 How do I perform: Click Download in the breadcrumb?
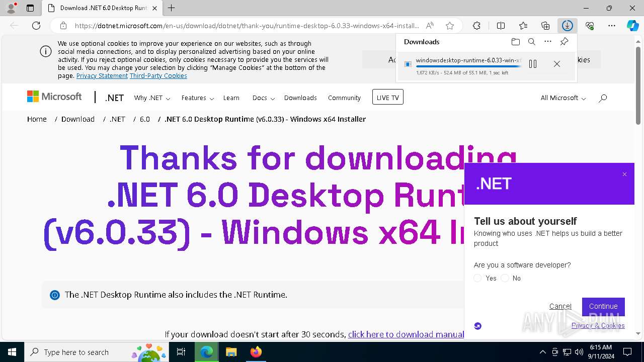pyautogui.click(x=78, y=119)
